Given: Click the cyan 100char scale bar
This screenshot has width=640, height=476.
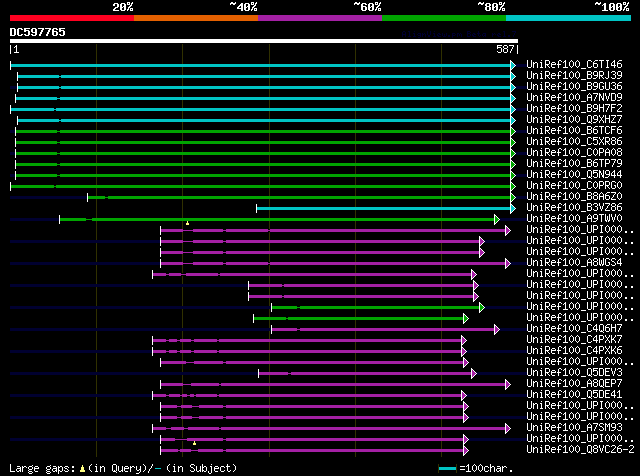Looking at the screenshot, I should coord(447,469).
